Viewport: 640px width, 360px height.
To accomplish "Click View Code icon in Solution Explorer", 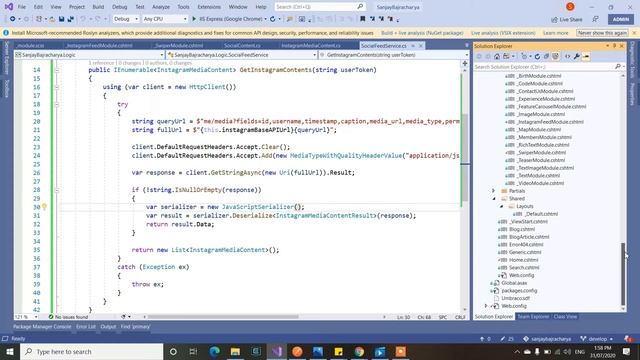I will point(567,56).
